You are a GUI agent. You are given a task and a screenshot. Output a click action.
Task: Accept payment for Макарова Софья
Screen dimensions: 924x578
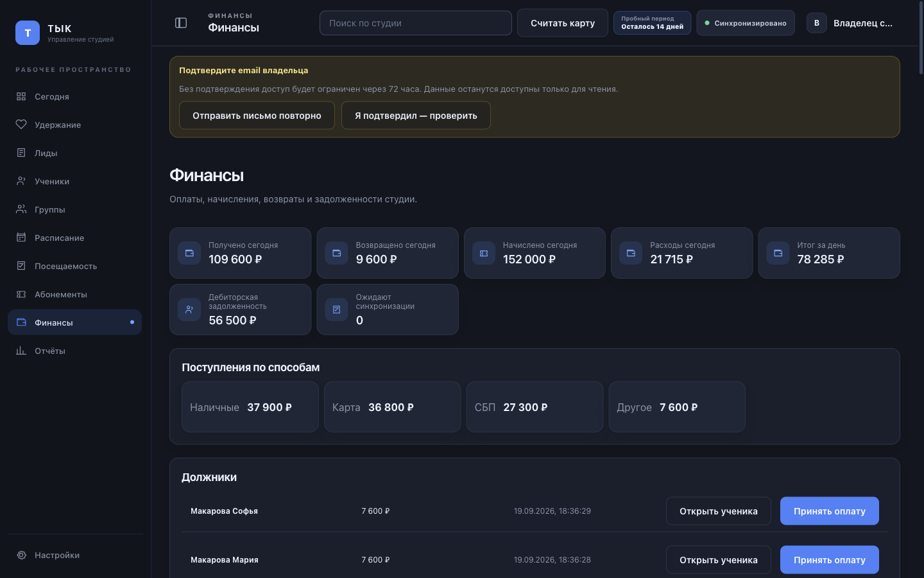830,511
